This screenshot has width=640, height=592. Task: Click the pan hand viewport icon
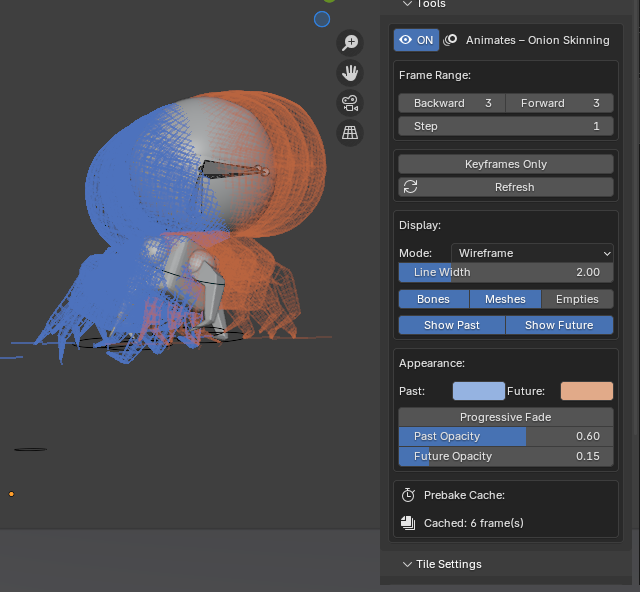350,72
